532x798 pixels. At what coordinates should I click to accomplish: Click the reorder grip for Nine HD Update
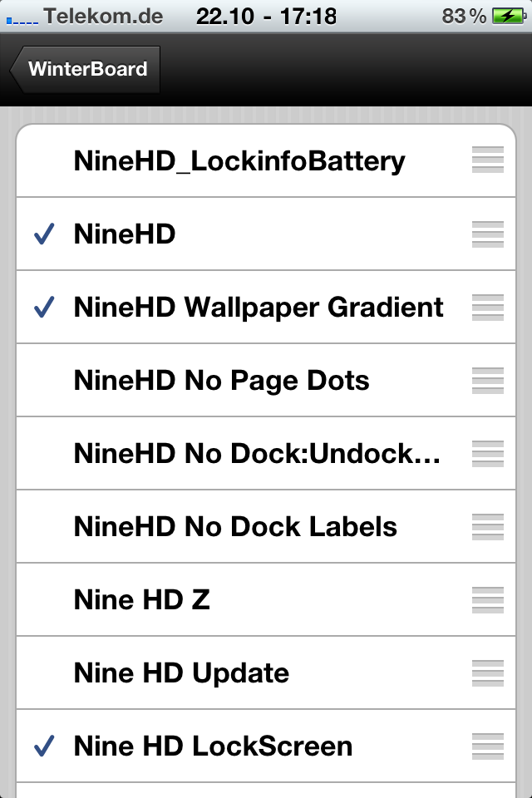tap(488, 673)
